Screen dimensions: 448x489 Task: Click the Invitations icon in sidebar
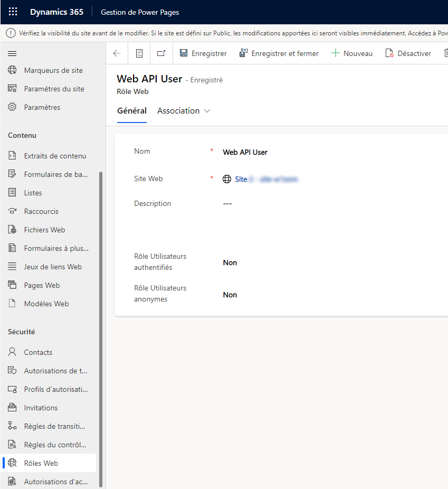(x=12, y=408)
